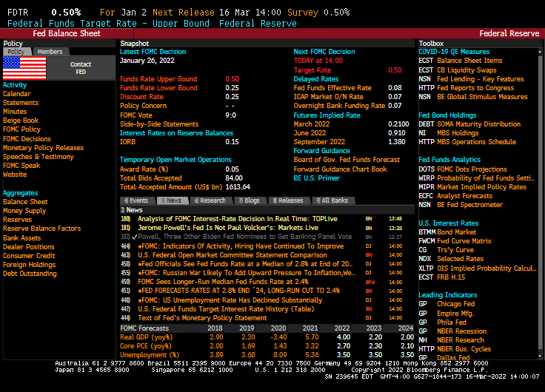
Task: Open the Events tab
Action: (x=137, y=200)
